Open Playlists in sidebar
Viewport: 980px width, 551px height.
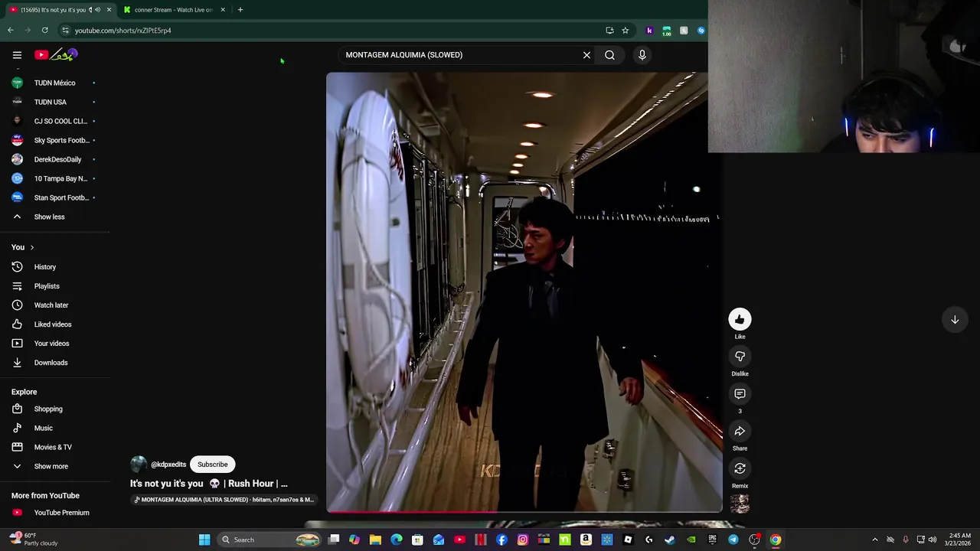[46, 286]
